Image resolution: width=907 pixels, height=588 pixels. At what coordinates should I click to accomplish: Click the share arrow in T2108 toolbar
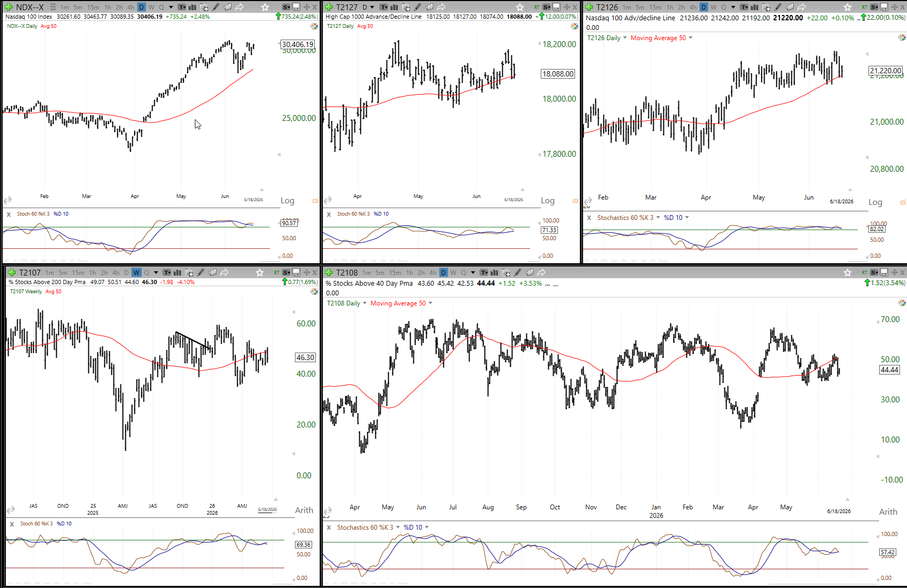[541, 272]
